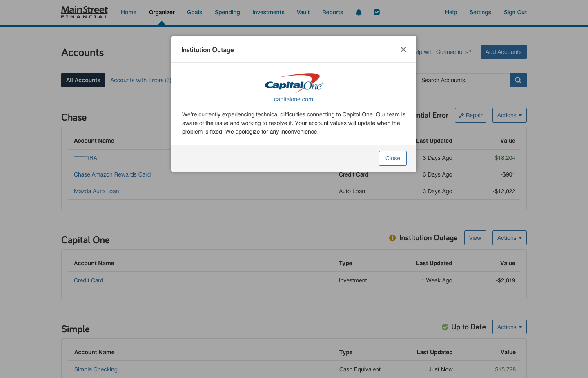Select the All Accounts tab
The width and height of the screenshot is (588, 378).
83,80
